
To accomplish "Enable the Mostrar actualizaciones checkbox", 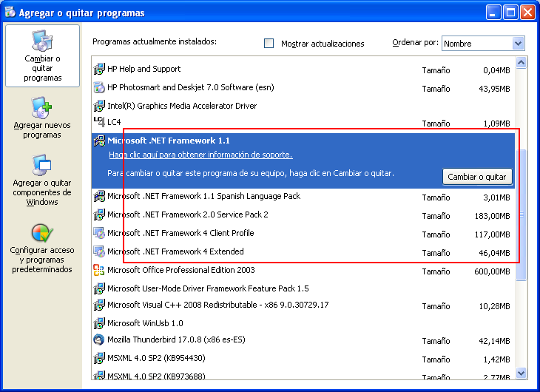I will click(269, 44).
